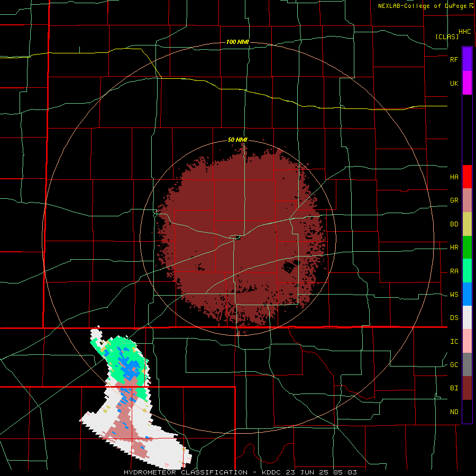Click the IC legend label
This screenshot has width=476, height=476.
click(454, 342)
